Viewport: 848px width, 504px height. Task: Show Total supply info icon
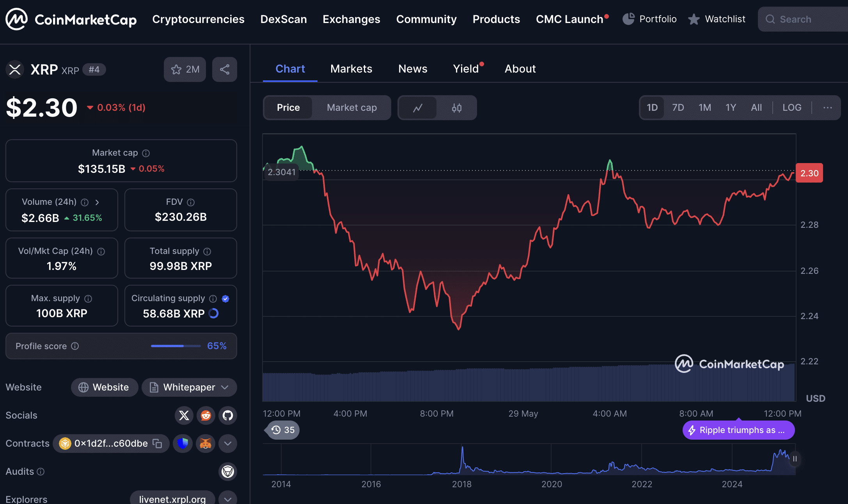[x=207, y=251]
